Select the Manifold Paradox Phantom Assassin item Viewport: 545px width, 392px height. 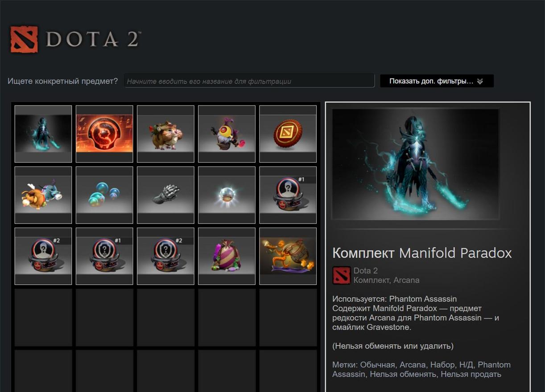[43, 134]
